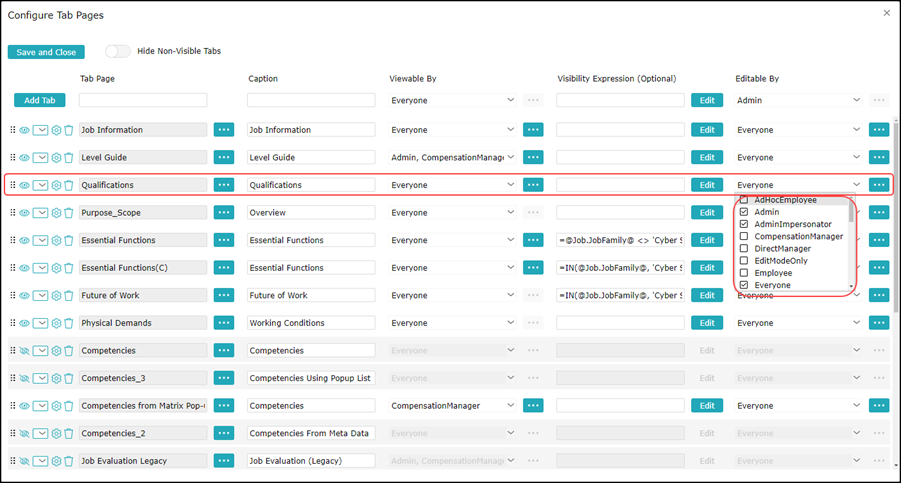Toggle Hide Non-Visible Tabs switch
The image size is (901, 483).
[117, 52]
